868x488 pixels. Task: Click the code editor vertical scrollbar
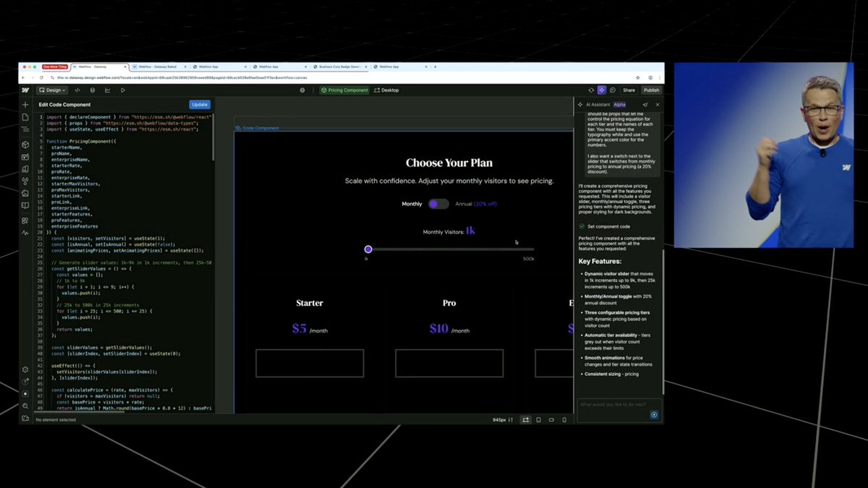pyautogui.click(x=213, y=137)
